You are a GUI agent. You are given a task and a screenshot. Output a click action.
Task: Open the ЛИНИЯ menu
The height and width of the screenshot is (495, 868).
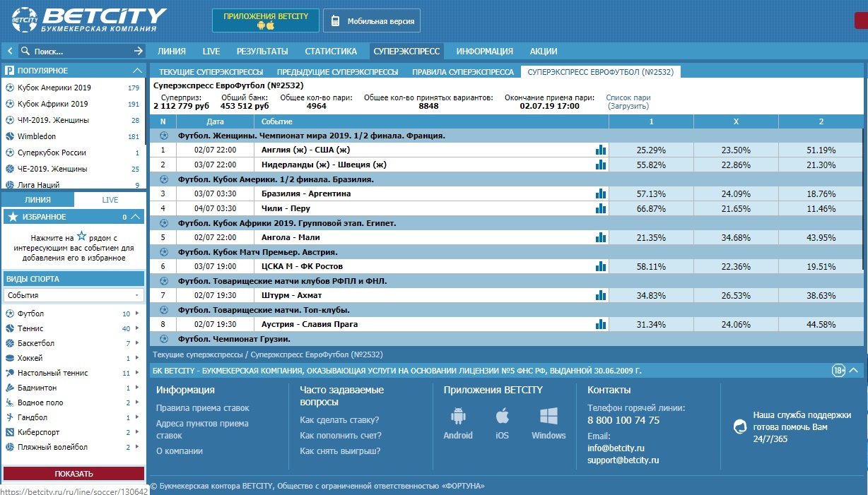point(172,51)
